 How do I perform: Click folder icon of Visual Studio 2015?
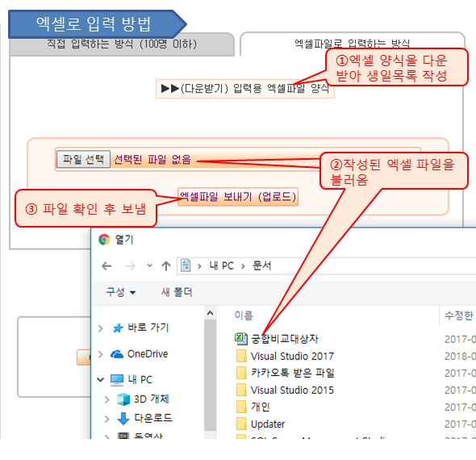242,390
